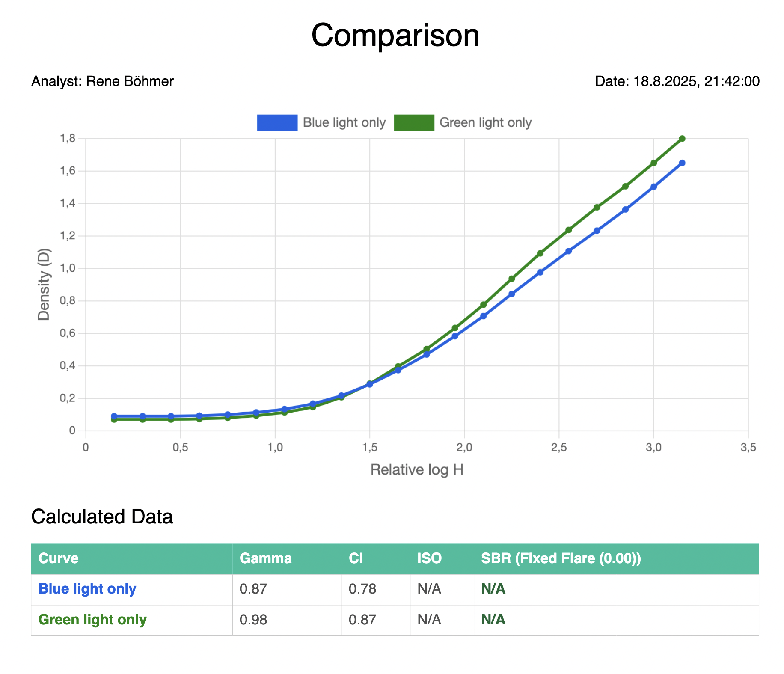
Task: Select 'Blue light only' row name in table
Action: point(87,589)
